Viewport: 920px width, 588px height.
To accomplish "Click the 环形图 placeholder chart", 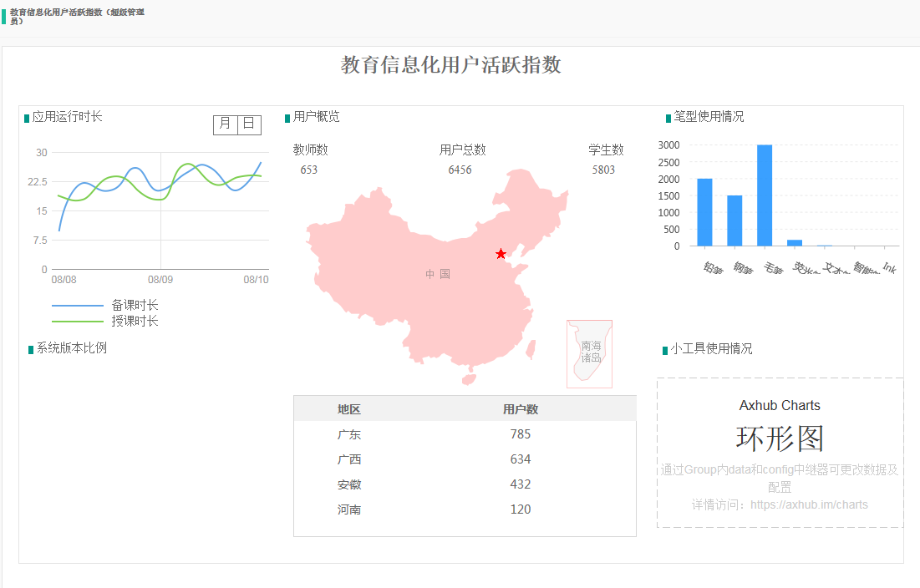I will pyautogui.click(x=780, y=438).
